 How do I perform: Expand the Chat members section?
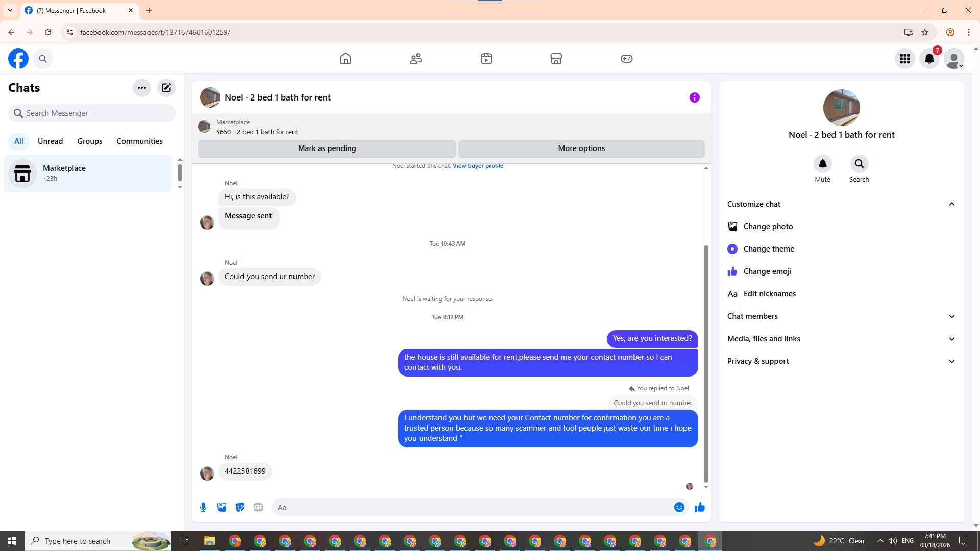(x=951, y=316)
